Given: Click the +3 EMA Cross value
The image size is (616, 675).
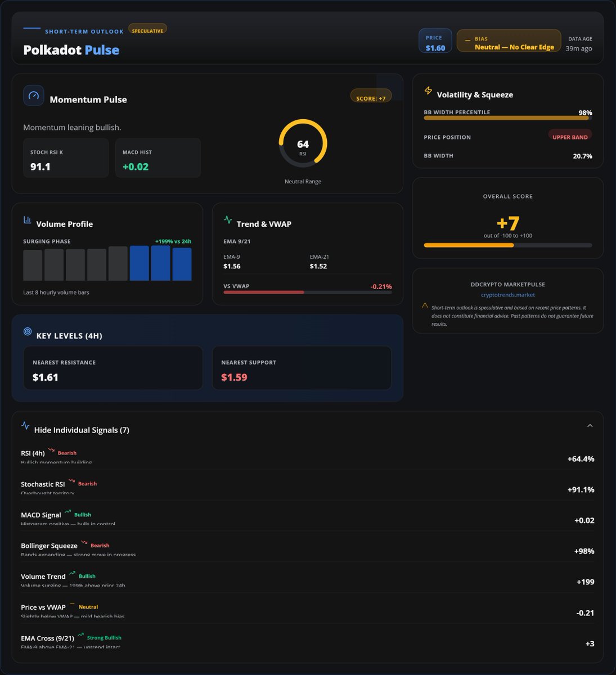Looking at the screenshot, I should coord(590,644).
